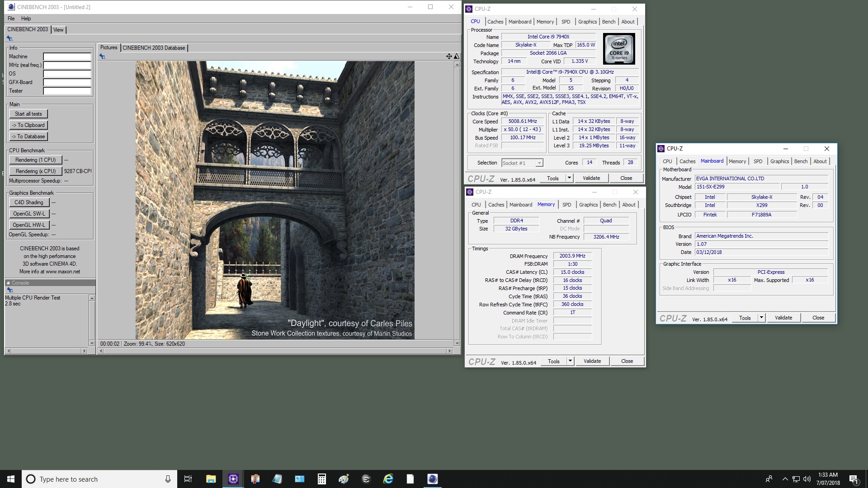Viewport: 868px width, 488px height.
Task: Click the People tray icon
Action: click(769, 479)
